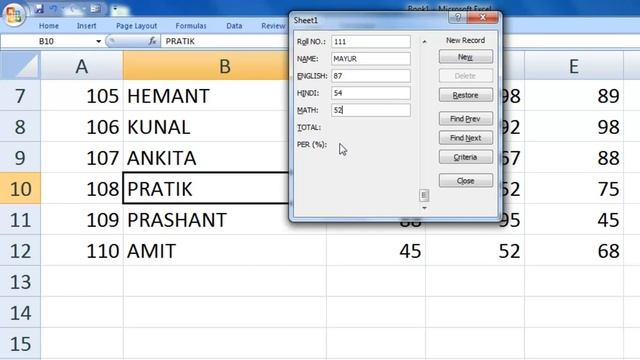Select row 14 header
The image size is (640, 360).
[x=20, y=313]
